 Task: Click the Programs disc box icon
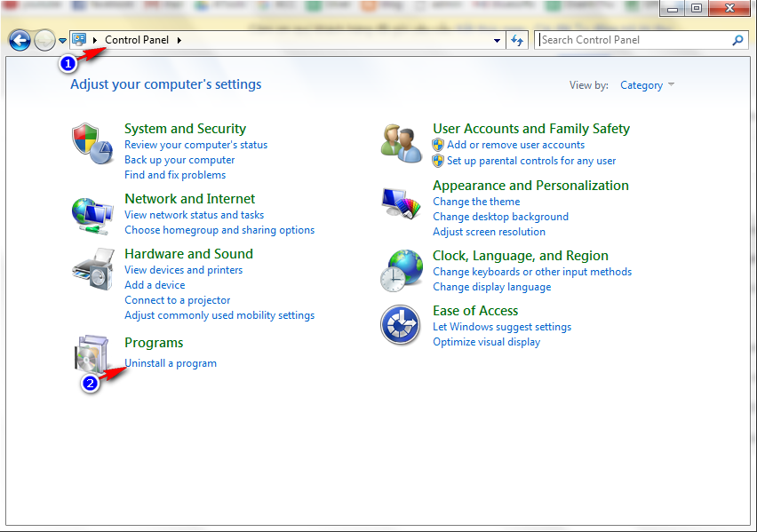[x=92, y=355]
